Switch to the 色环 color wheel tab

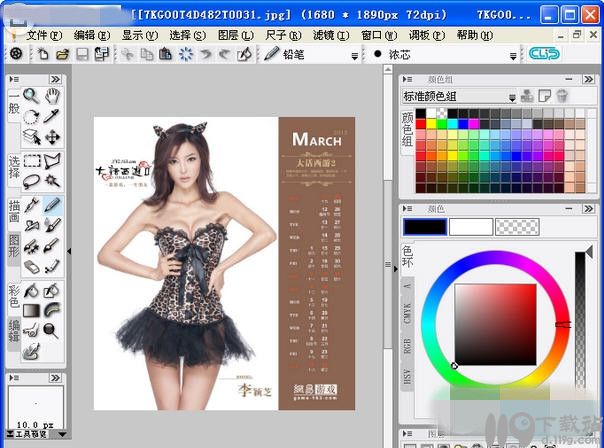407,256
